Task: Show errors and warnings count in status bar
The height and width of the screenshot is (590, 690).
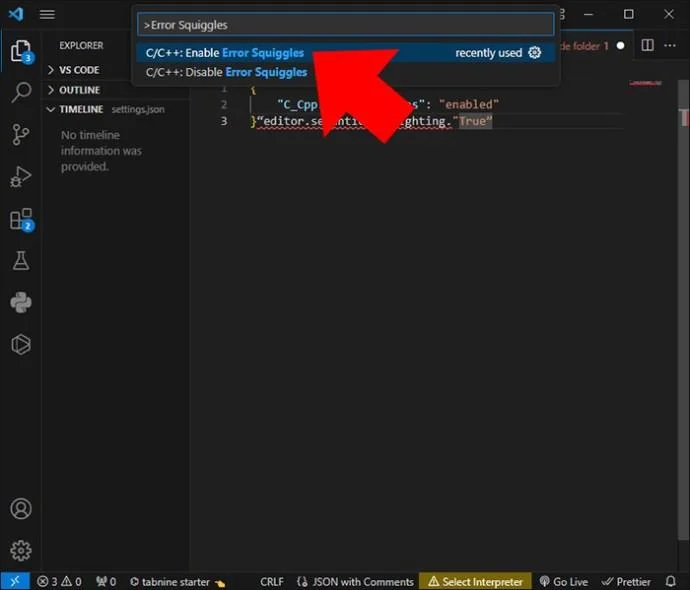Action: pos(59,582)
